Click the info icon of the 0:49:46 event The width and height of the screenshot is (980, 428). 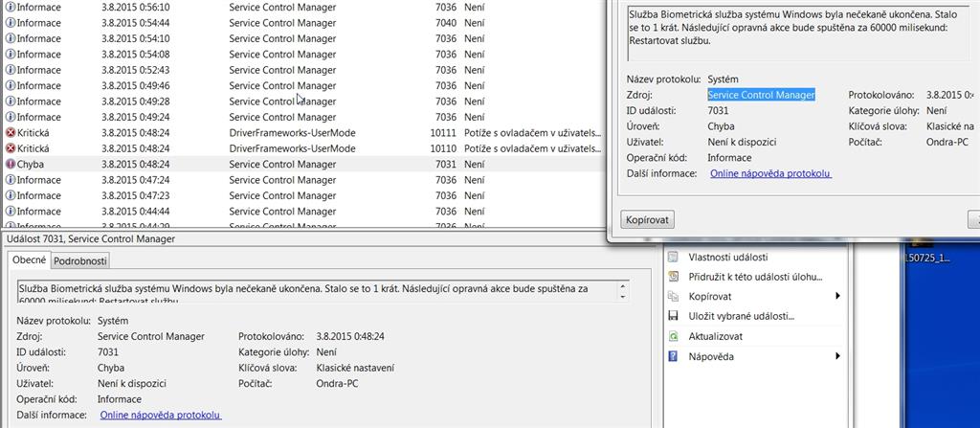(x=10, y=86)
